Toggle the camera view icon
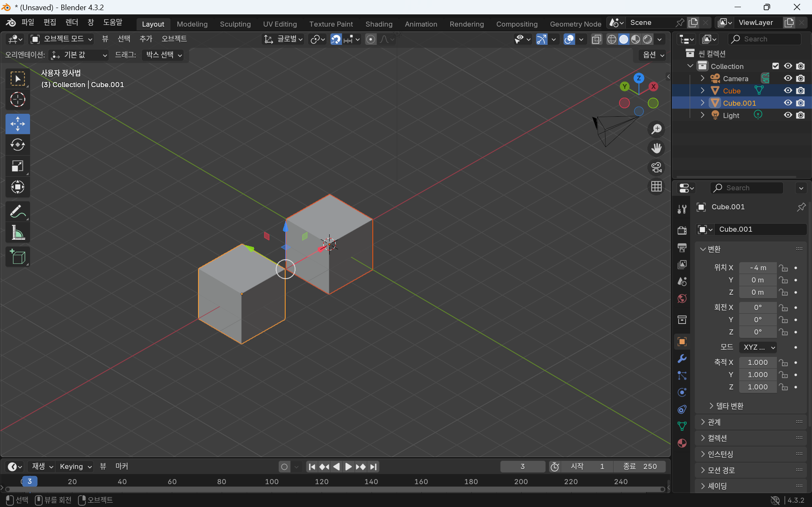This screenshot has height=507, width=812. [x=656, y=167]
